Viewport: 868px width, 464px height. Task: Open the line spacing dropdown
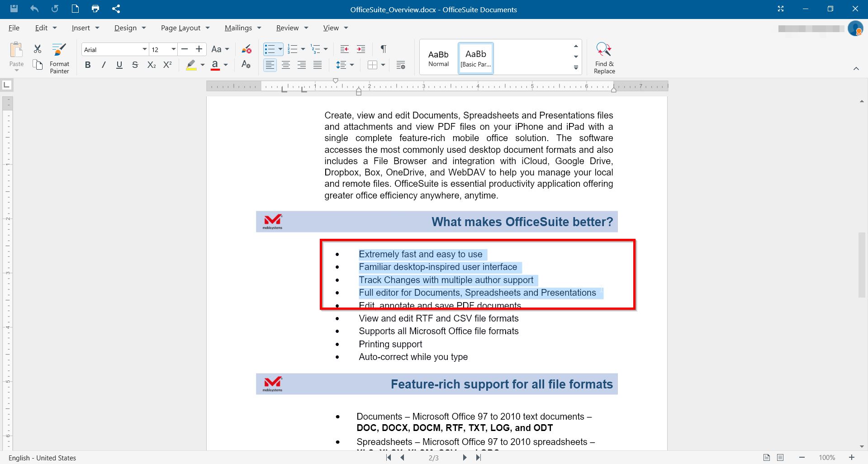click(345, 65)
